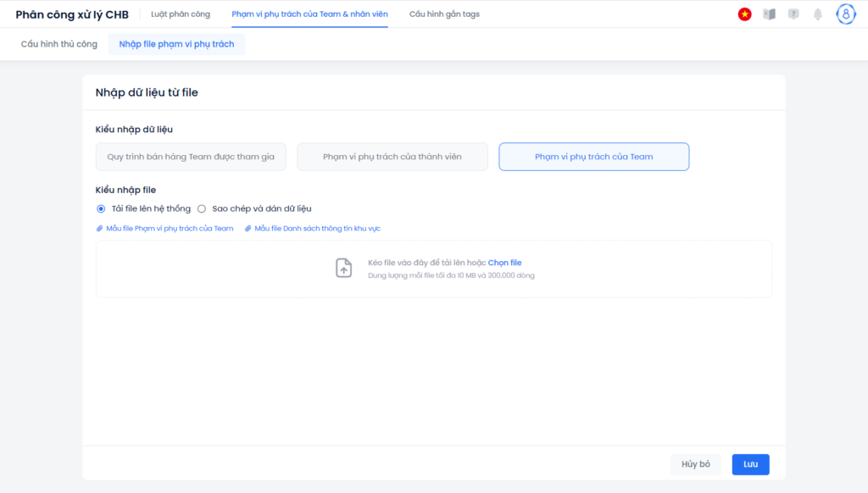Open 'Cấu hình thủ công' sub-tab
Screen dimensions: 868x493
59,44
